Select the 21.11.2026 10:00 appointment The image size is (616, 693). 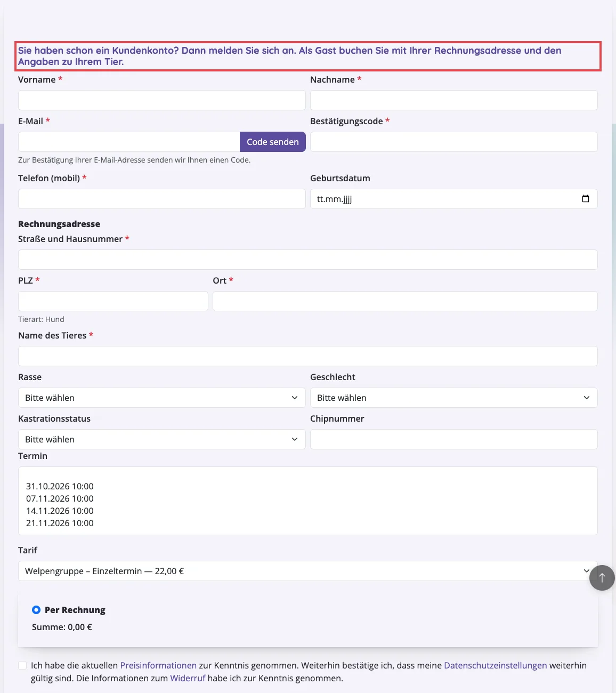[x=60, y=523]
